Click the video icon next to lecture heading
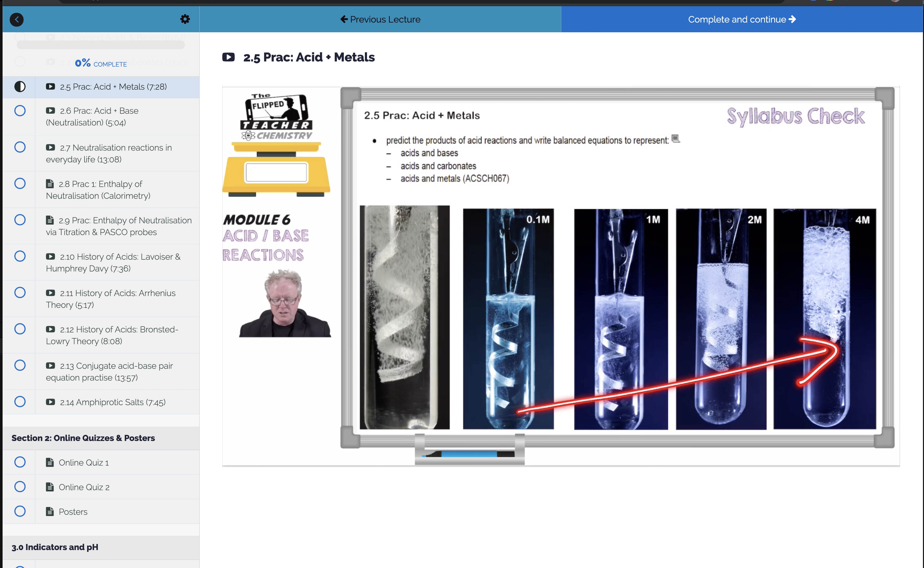Viewport: 924px width, 568px height. pos(228,57)
